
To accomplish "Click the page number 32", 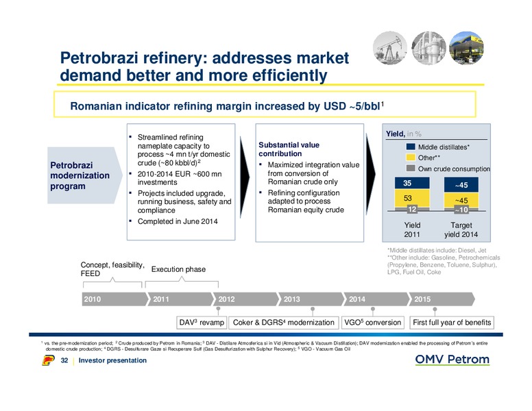I will [x=64, y=360].
